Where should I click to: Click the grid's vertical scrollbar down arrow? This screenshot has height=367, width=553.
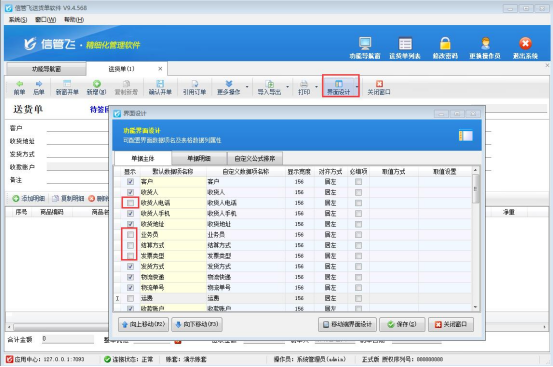click(475, 307)
